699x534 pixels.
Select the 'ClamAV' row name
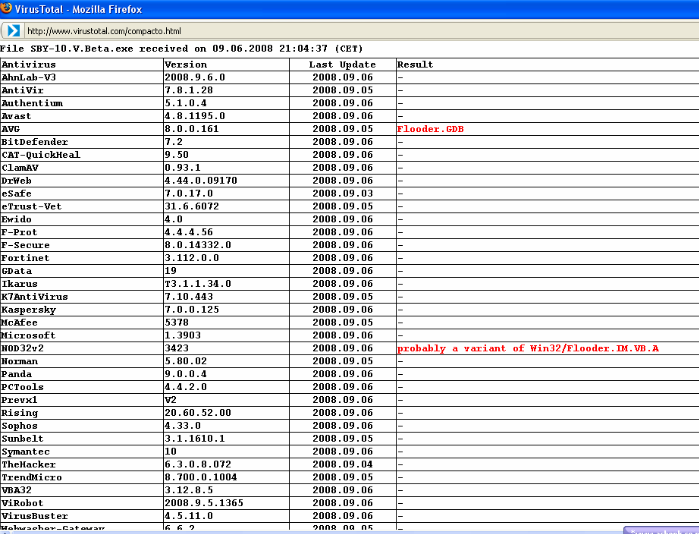click(x=20, y=168)
